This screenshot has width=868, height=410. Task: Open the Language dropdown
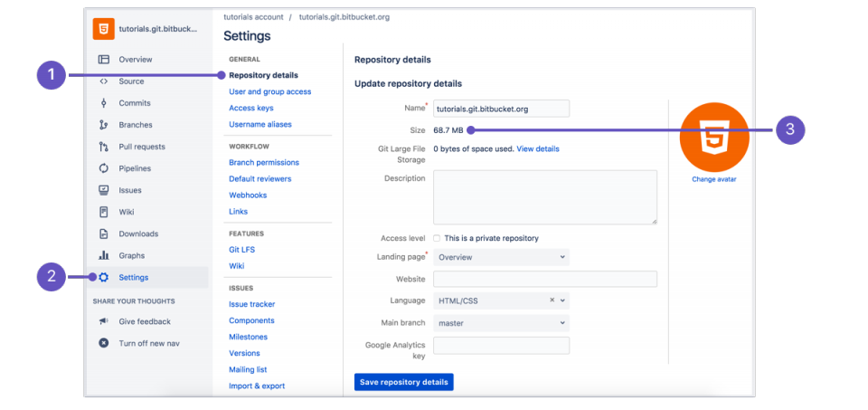[562, 300]
